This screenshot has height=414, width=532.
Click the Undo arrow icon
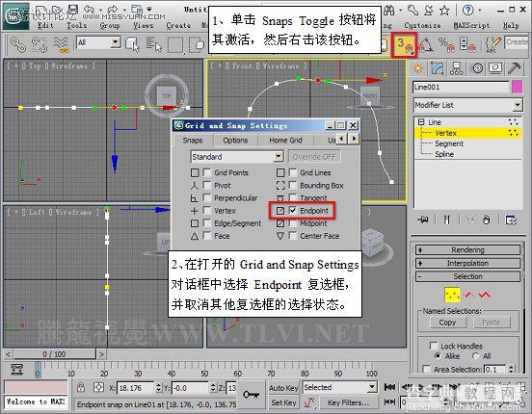[x=90, y=10]
